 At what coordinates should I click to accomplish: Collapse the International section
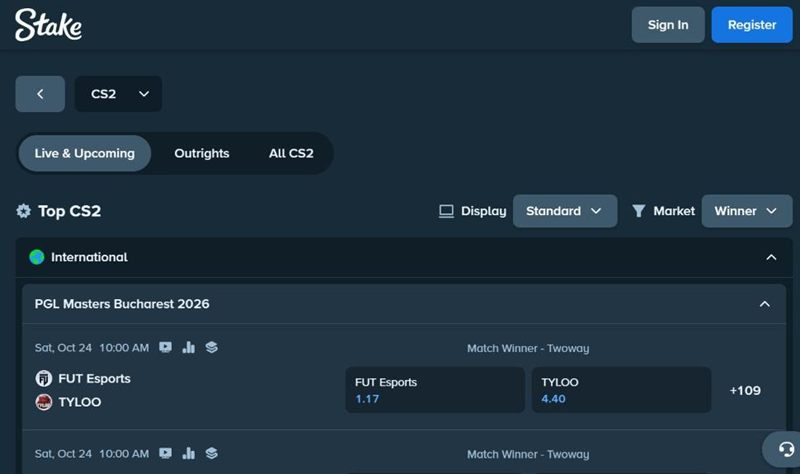(x=771, y=257)
